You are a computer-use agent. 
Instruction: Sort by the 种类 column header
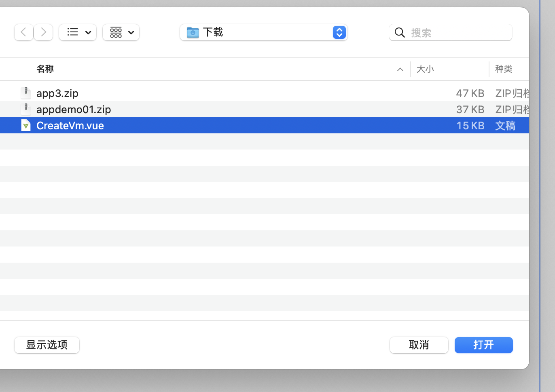(504, 69)
